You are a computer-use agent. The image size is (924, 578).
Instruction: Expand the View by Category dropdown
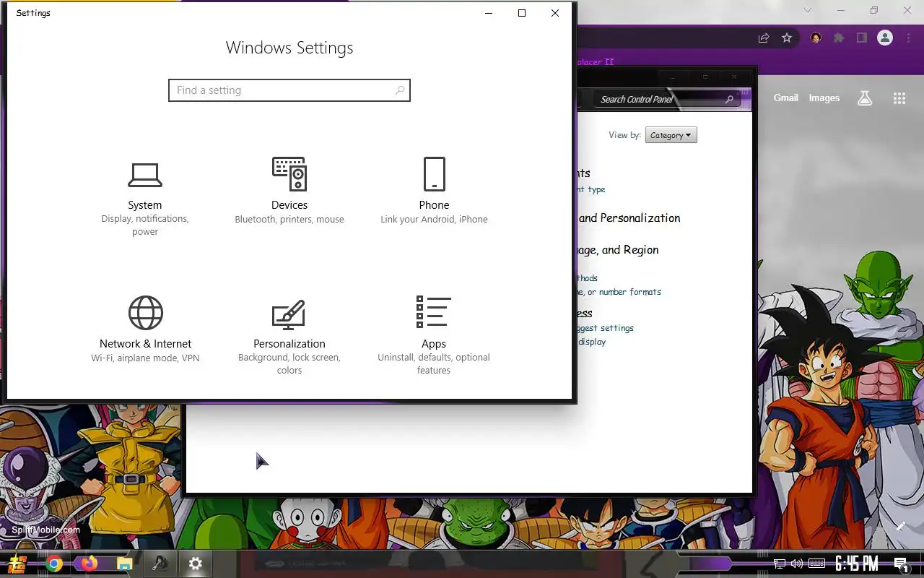(x=671, y=135)
